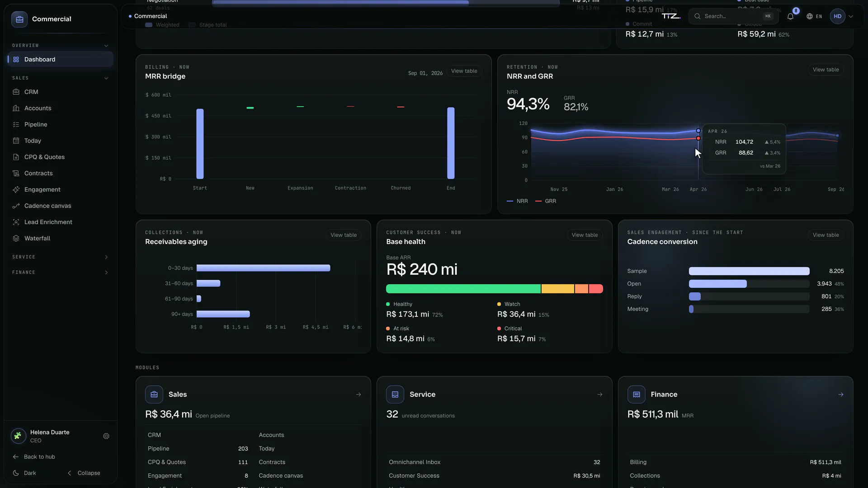The width and height of the screenshot is (868, 488).
Task: Open the Contracts icon in sidebar
Action: 16,174
